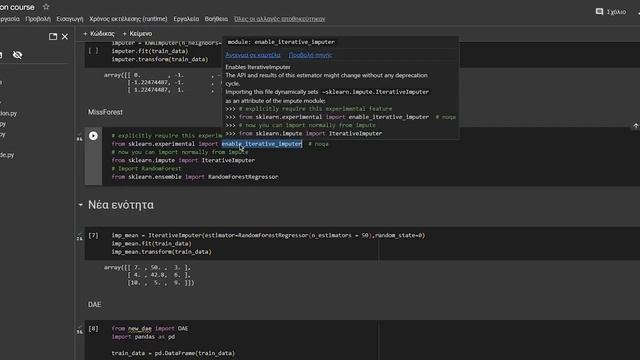The width and height of the screenshot is (640, 360).
Task: Open the Χρόνος εκτέλεσης (runtime) menu
Action: coord(128,19)
